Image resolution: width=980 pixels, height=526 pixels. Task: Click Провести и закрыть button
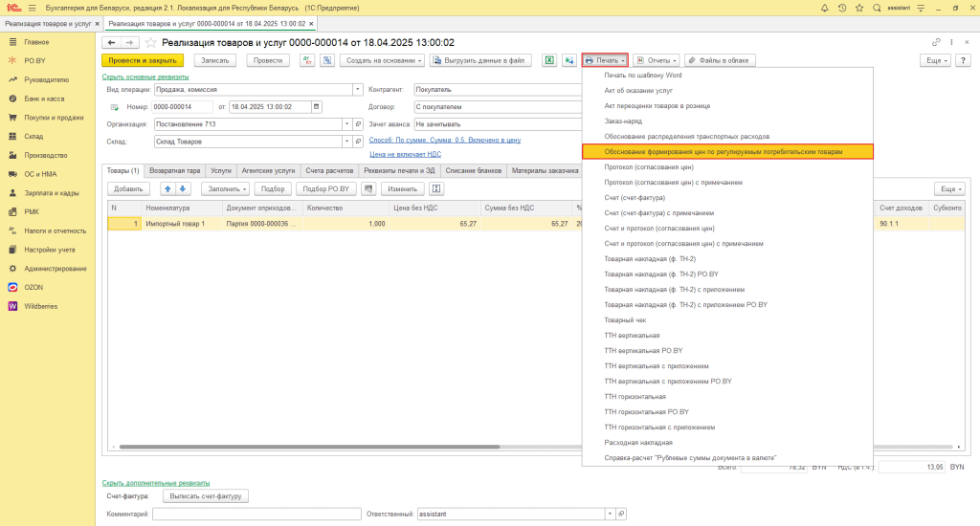click(143, 60)
